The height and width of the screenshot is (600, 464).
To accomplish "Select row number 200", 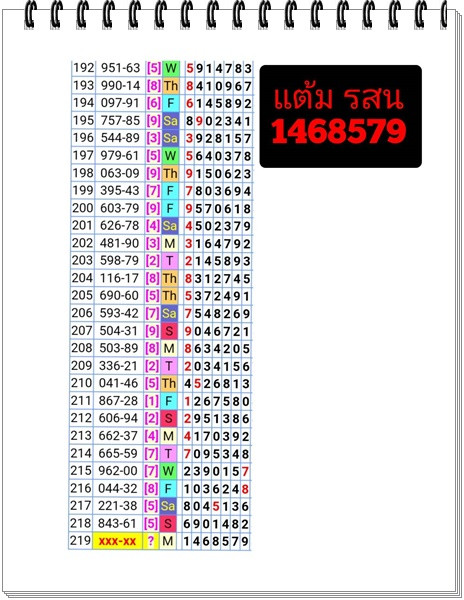I will 83,208.
